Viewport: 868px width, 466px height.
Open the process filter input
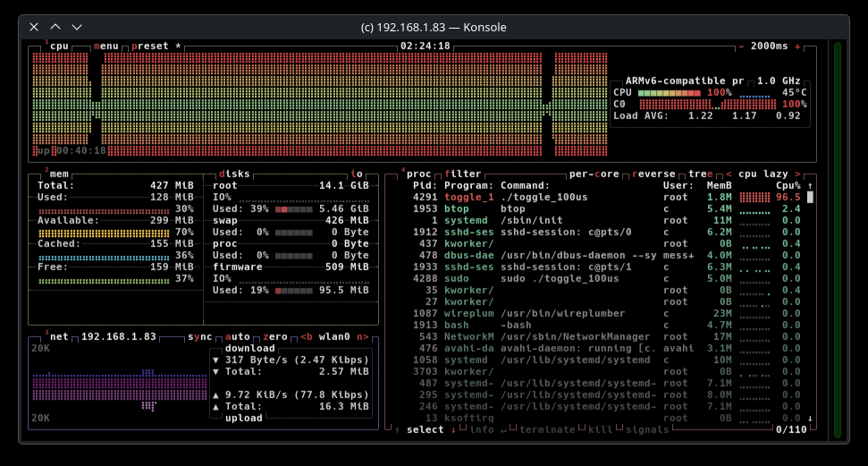463,174
